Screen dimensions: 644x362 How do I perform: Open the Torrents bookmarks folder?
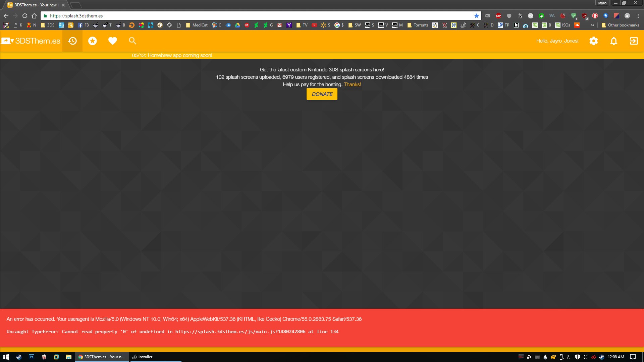pyautogui.click(x=418, y=25)
